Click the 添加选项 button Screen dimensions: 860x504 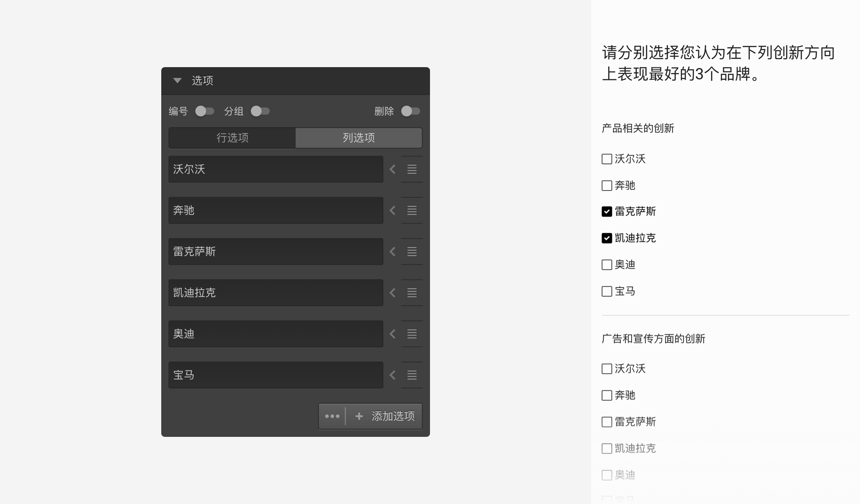[x=384, y=416]
